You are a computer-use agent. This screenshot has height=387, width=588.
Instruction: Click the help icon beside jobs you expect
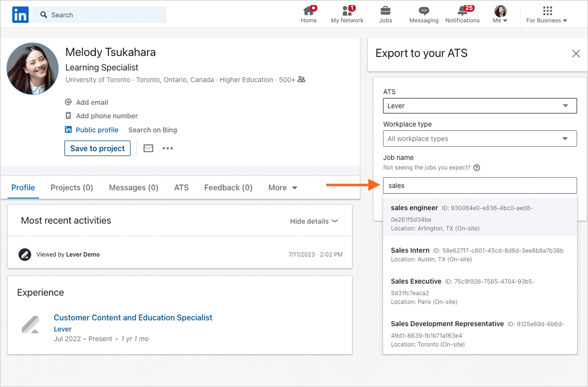point(477,168)
